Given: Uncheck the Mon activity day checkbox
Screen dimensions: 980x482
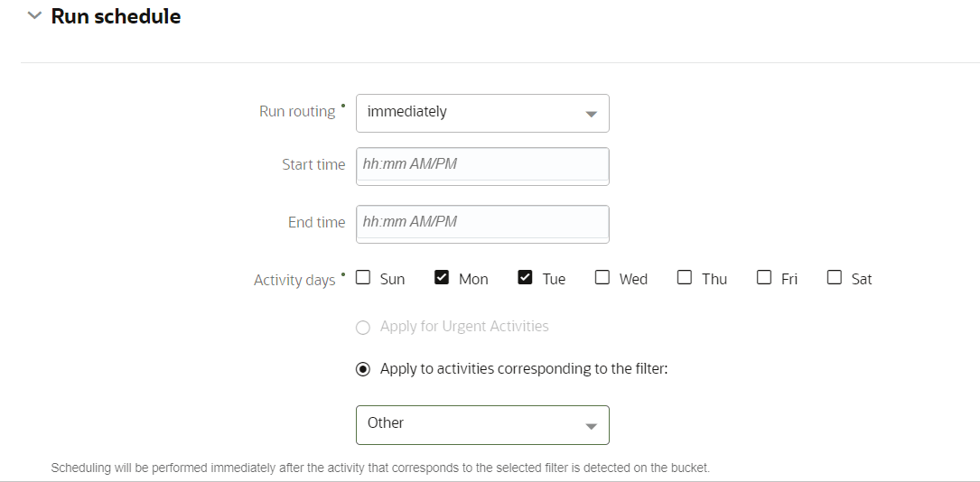Looking at the screenshot, I should point(442,277).
